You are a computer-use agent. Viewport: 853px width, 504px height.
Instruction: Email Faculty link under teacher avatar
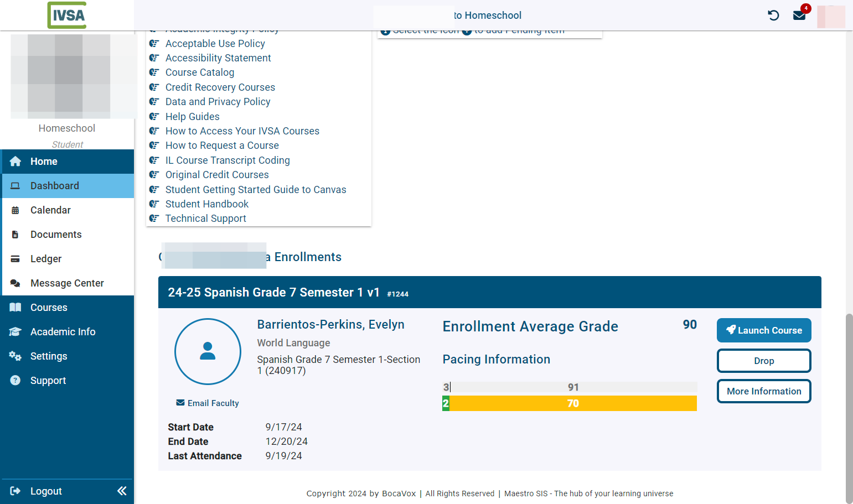[x=208, y=403]
